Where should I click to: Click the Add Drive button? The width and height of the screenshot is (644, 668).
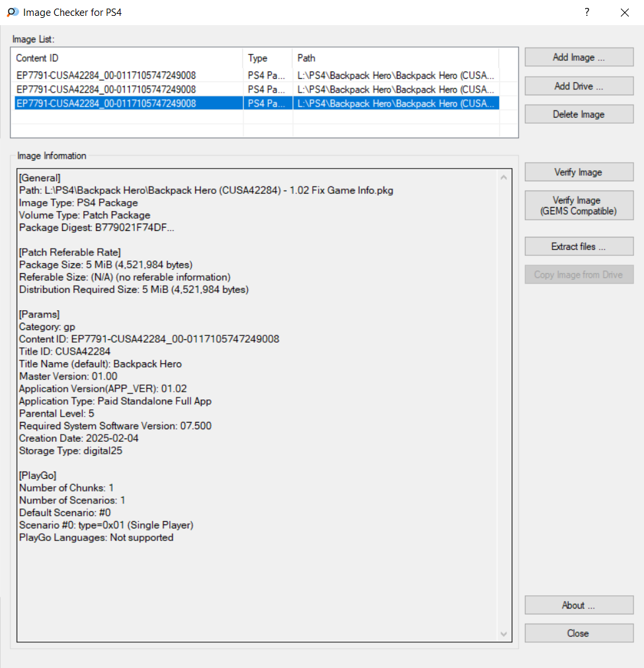click(x=579, y=86)
